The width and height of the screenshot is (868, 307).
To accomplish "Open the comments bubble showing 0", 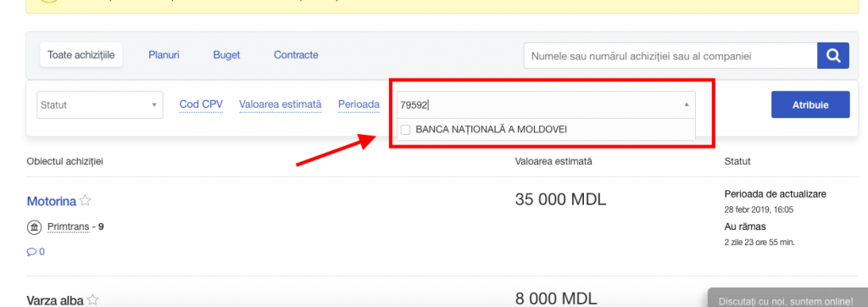I will pyautogui.click(x=36, y=252).
